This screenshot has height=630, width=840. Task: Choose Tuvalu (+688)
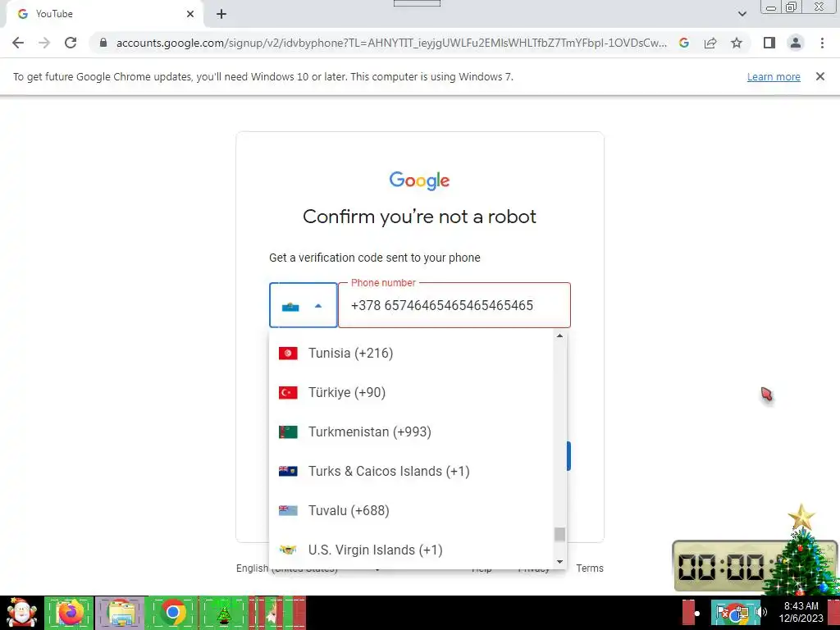point(412,510)
